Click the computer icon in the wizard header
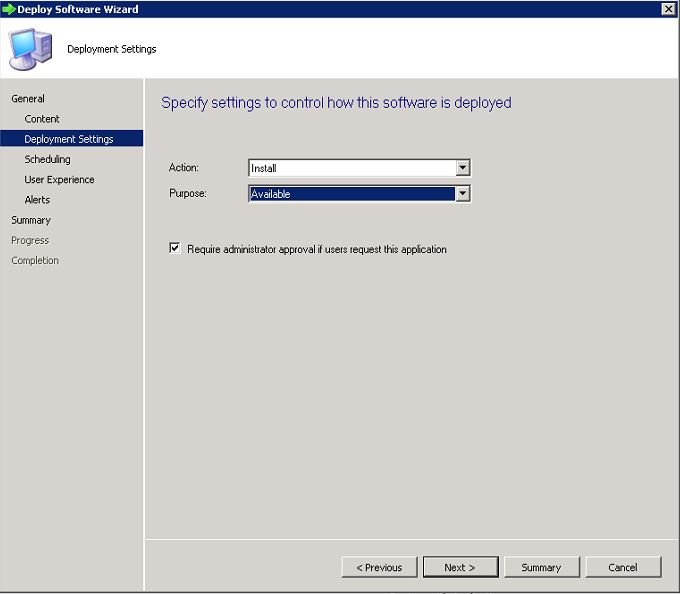Viewport: 680px width, 594px height. coord(30,49)
